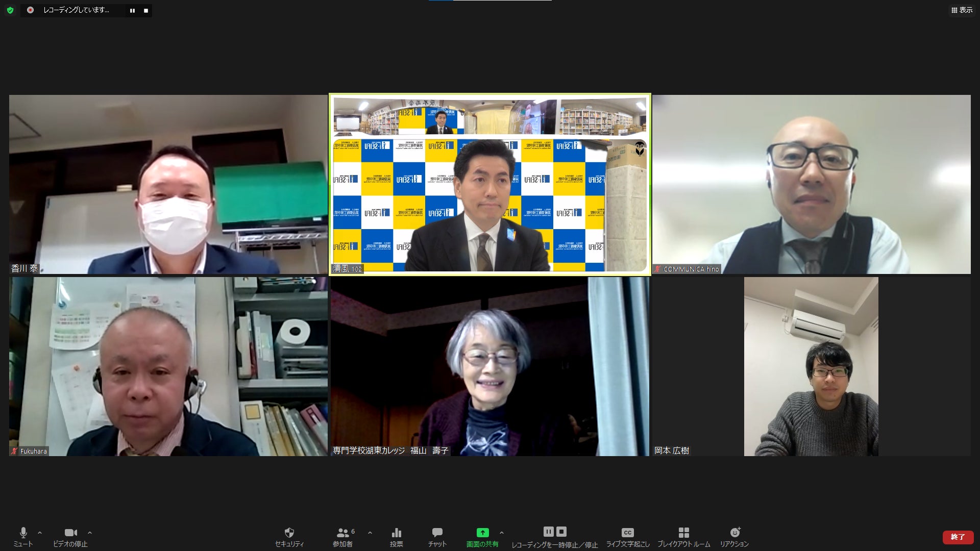Expand video options chevron next to camera
This screenshot has height=551, width=980.
point(90,533)
